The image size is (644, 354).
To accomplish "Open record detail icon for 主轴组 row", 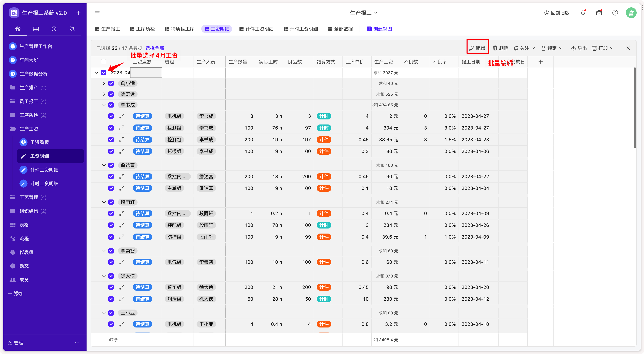I will click(122, 188).
